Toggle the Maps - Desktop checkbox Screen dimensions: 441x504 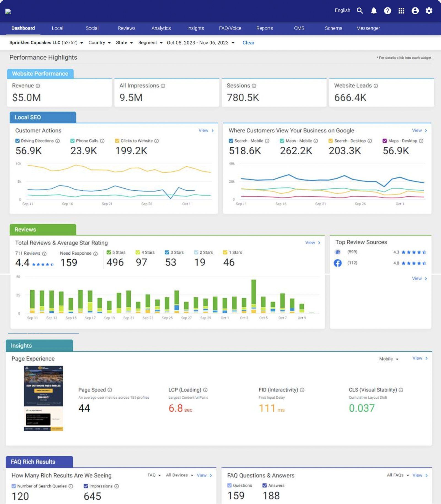(x=385, y=141)
